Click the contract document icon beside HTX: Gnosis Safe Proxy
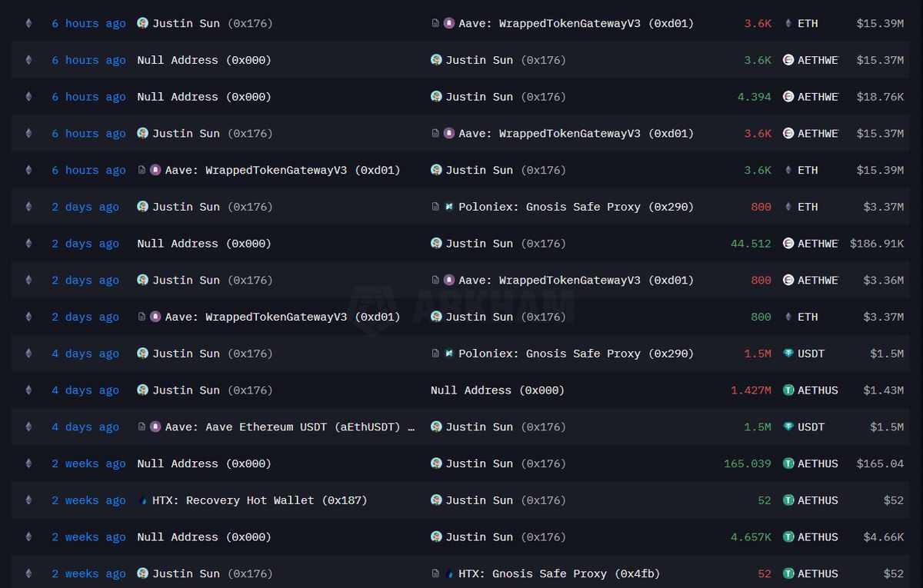Viewport: 923px width, 588px height. 435,574
